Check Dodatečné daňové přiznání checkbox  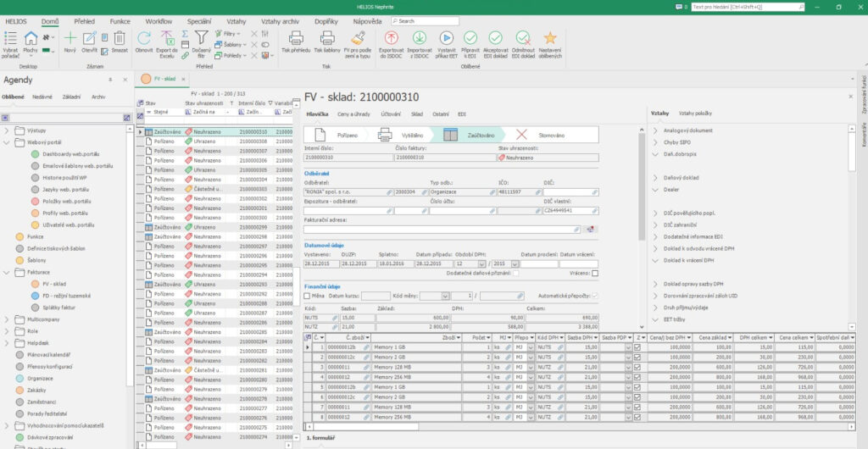tap(514, 273)
